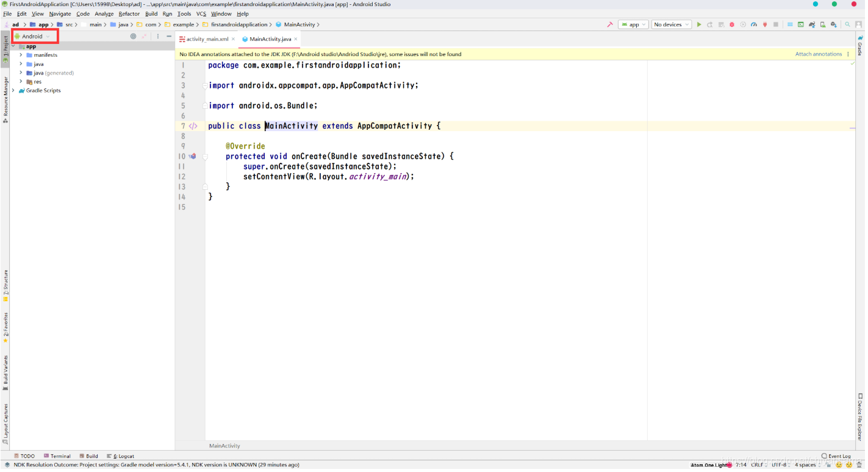
Task: Attach debugger to Android process icon
Action: (x=765, y=24)
